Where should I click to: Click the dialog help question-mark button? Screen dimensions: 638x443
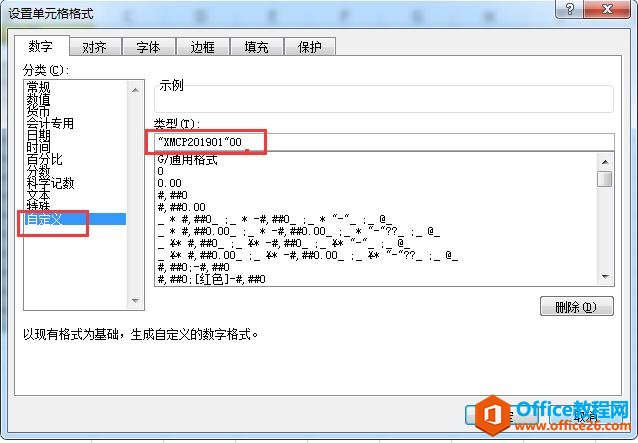tap(570, 9)
